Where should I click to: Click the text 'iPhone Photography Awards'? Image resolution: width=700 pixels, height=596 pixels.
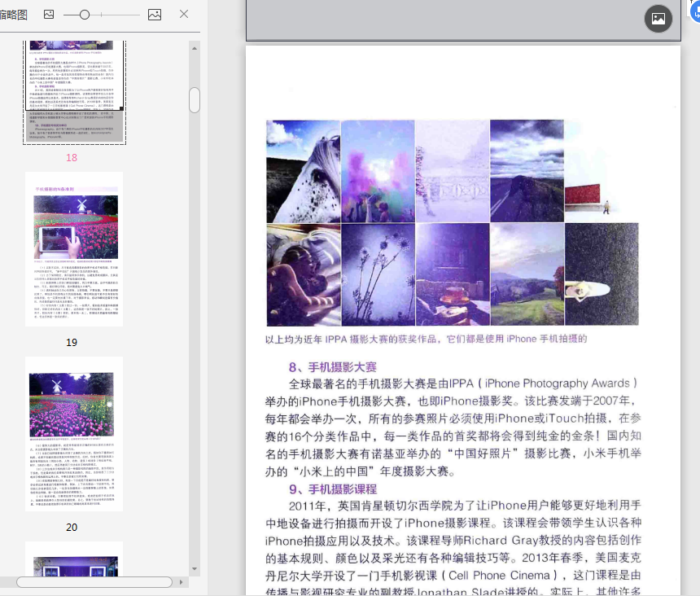557,383
